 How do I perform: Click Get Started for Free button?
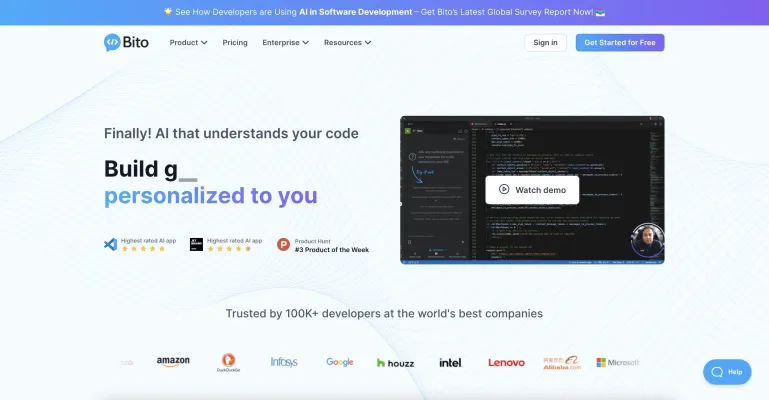[x=620, y=43]
